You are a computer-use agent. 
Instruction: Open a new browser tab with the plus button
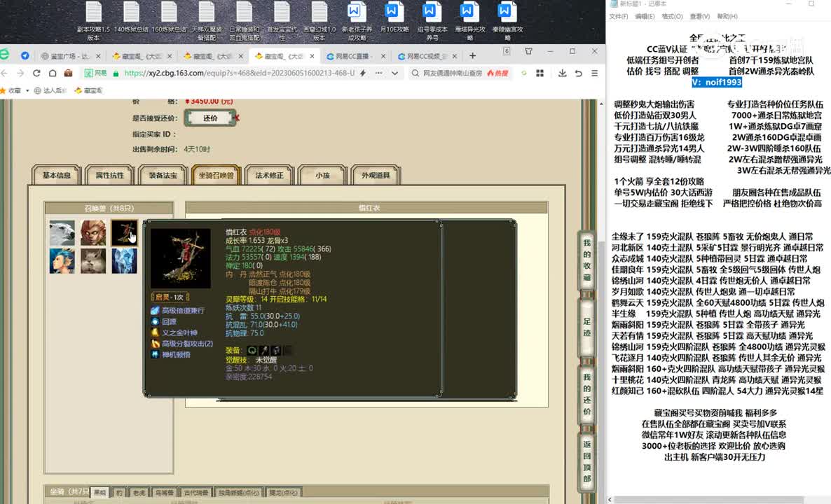click(x=472, y=55)
